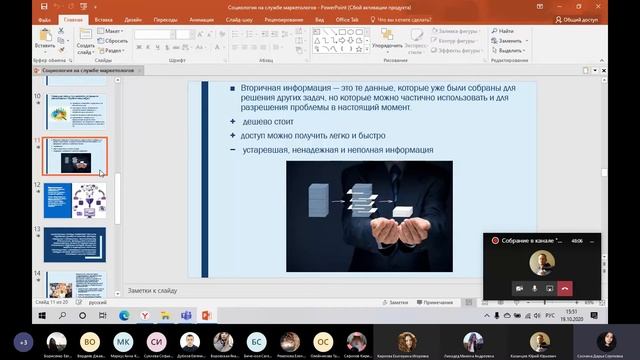The width and height of the screenshot is (640, 360).
Task: Toggle italic formatting button
Action: (x=148, y=48)
